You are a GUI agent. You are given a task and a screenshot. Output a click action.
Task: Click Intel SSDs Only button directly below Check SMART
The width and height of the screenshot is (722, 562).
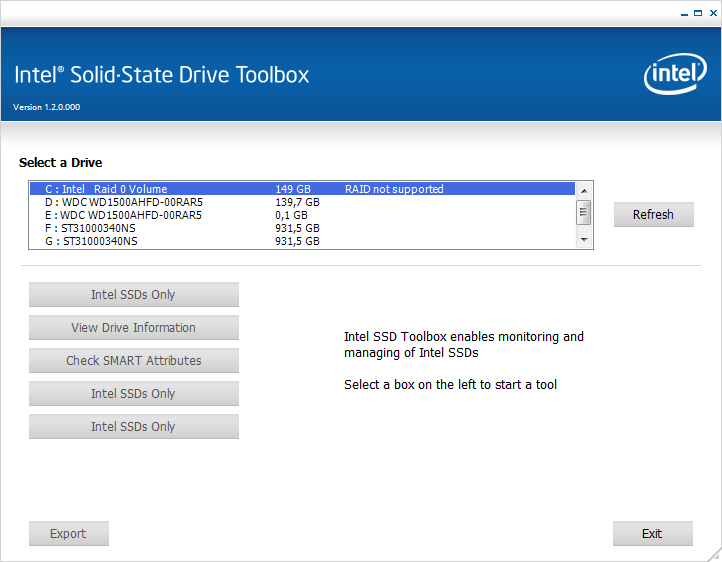coord(134,394)
